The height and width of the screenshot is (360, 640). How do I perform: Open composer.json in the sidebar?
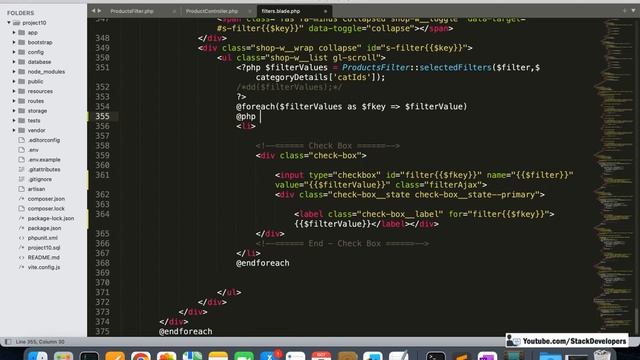point(46,199)
